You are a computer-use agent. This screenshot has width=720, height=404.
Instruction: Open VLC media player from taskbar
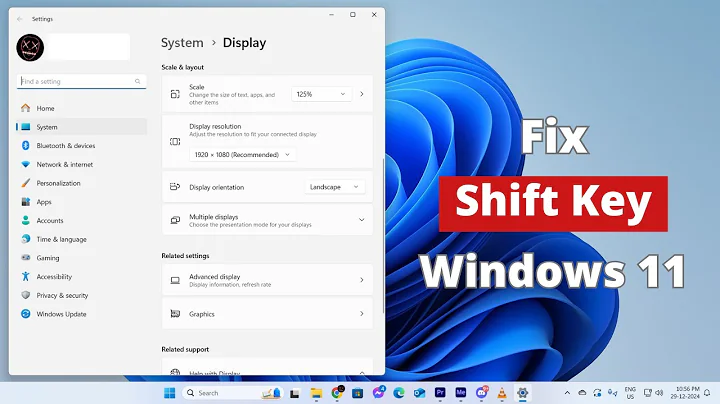pyautogui.click(x=502, y=393)
